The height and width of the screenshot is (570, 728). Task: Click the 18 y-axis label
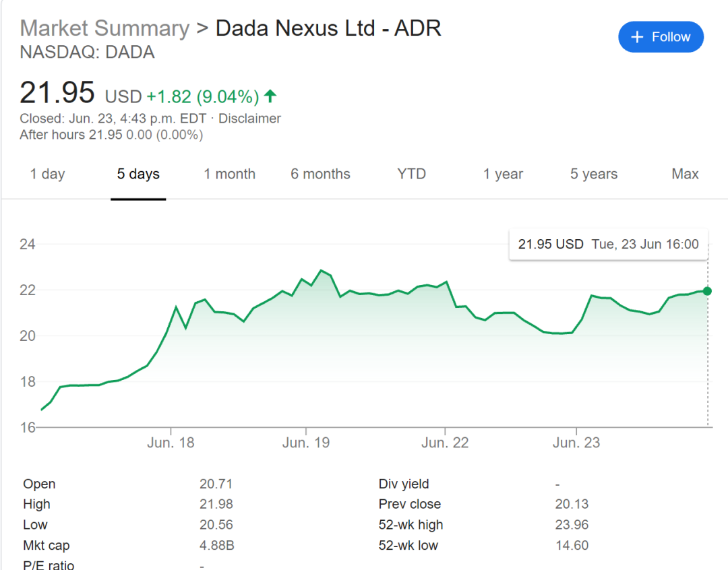coord(28,381)
